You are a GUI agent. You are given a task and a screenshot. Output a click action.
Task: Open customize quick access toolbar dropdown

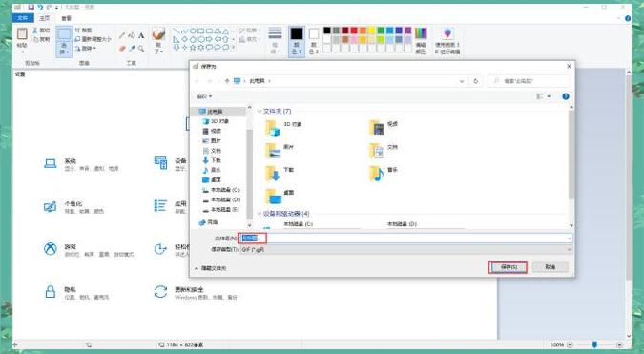point(56,7)
